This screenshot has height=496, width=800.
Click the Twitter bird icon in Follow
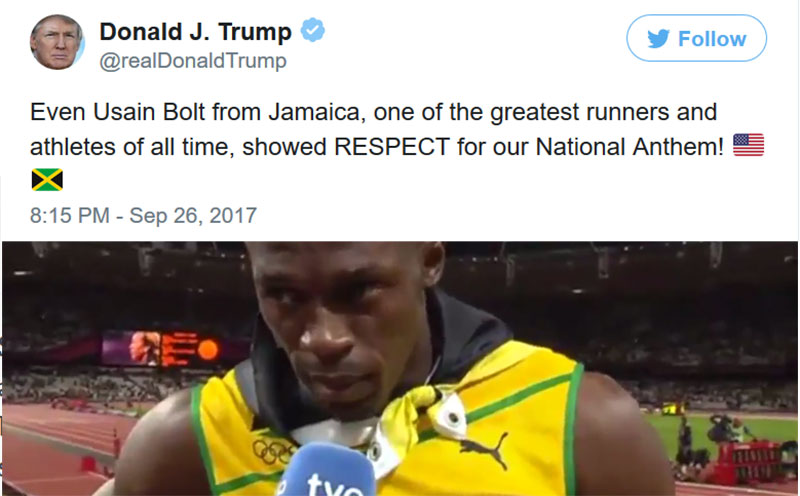pyautogui.click(x=659, y=39)
